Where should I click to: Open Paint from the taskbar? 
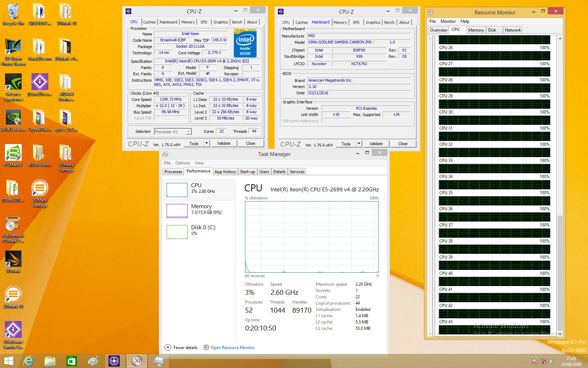[x=93, y=361]
